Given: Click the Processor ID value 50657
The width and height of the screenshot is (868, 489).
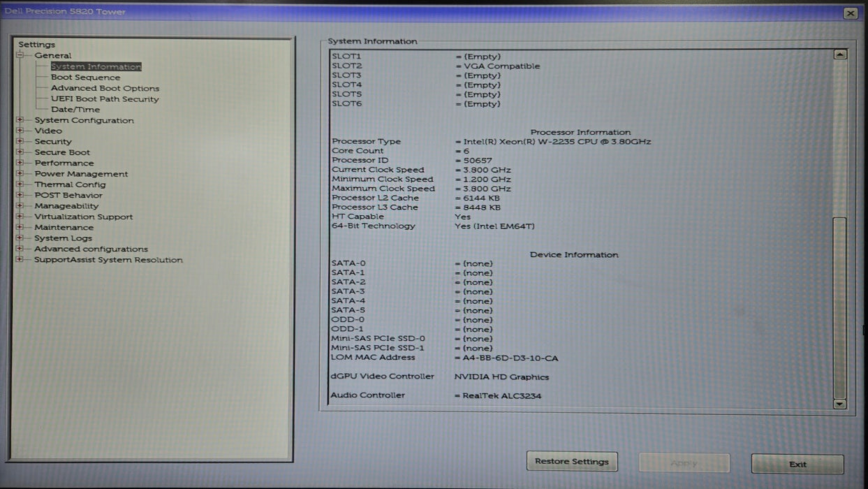Looking at the screenshot, I should click(x=478, y=161).
